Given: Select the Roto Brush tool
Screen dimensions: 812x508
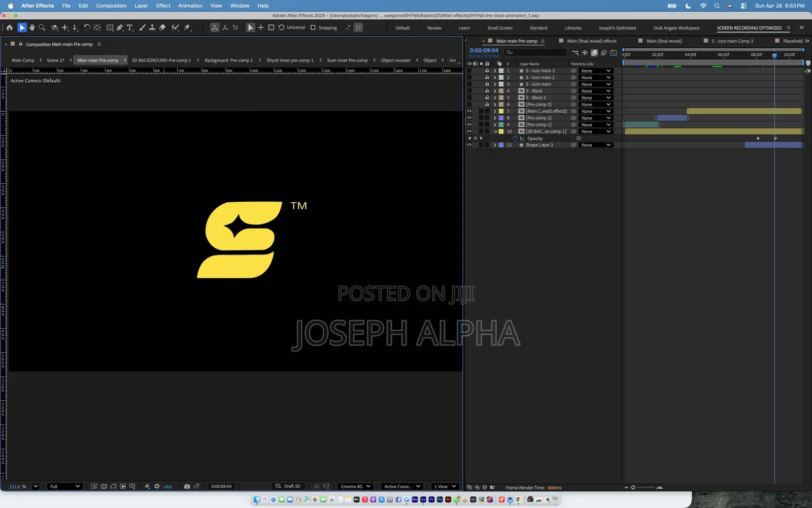Looking at the screenshot, I should pyautogui.click(x=175, y=27).
